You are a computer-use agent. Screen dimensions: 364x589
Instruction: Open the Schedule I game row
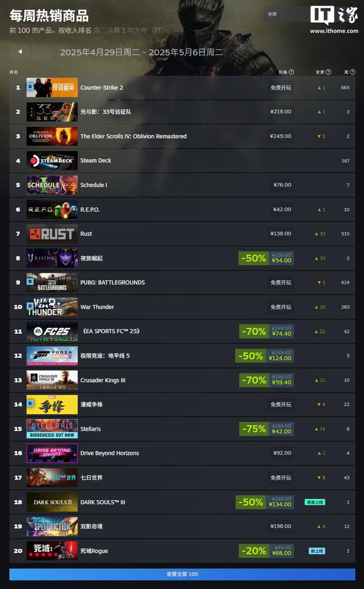[x=182, y=185]
